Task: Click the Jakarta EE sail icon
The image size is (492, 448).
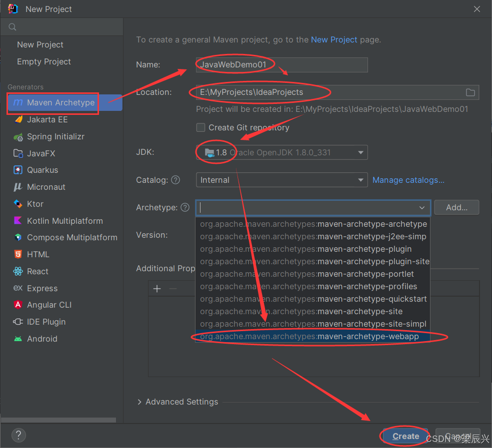Action: pyautogui.click(x=18, y=119)
